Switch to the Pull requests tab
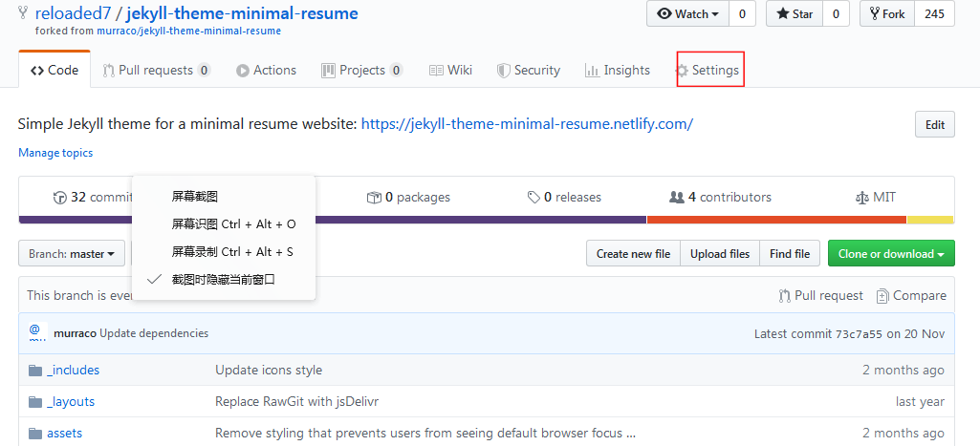Image resolution: width=980 pixels, height=446 pixels. (x=156, y=71)
